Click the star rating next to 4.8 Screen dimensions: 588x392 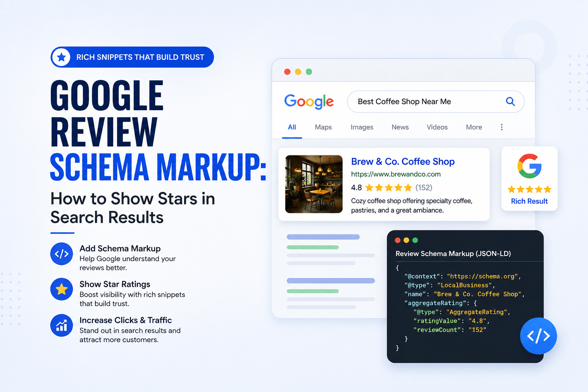[x=389, y=188]
